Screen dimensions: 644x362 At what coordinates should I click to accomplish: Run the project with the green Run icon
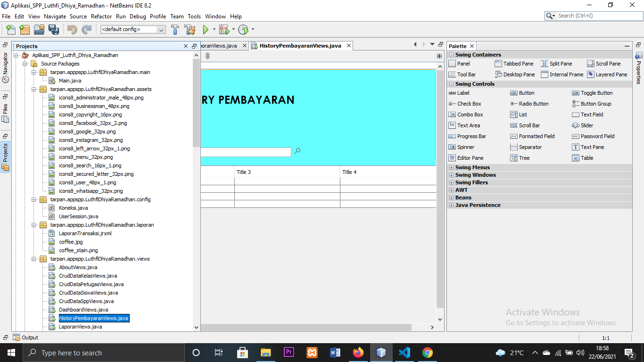206,29
